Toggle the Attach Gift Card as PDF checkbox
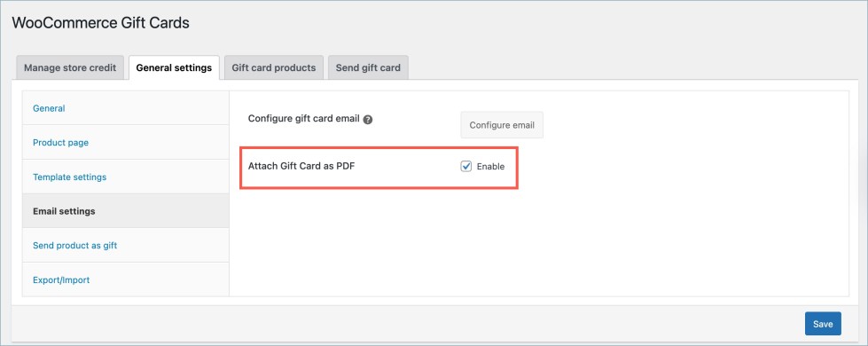The width and height of the screenshot is (868, 346). click(466, 166)
